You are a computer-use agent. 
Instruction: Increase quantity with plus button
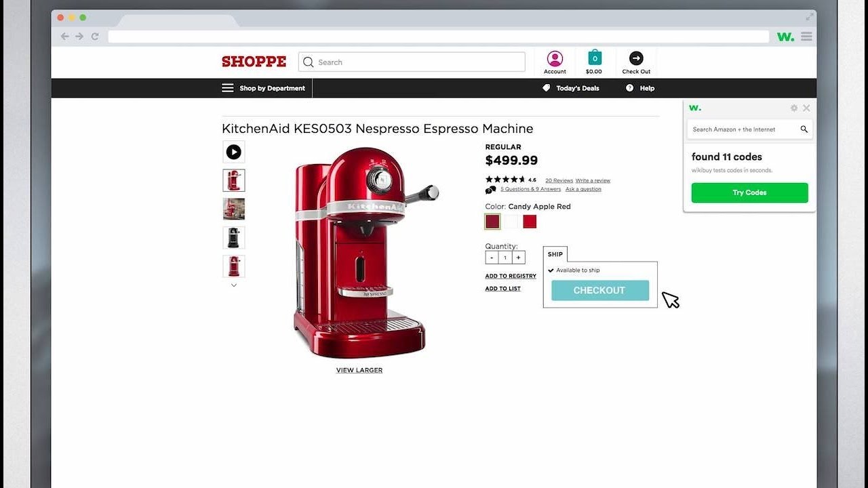pos(518,258)
